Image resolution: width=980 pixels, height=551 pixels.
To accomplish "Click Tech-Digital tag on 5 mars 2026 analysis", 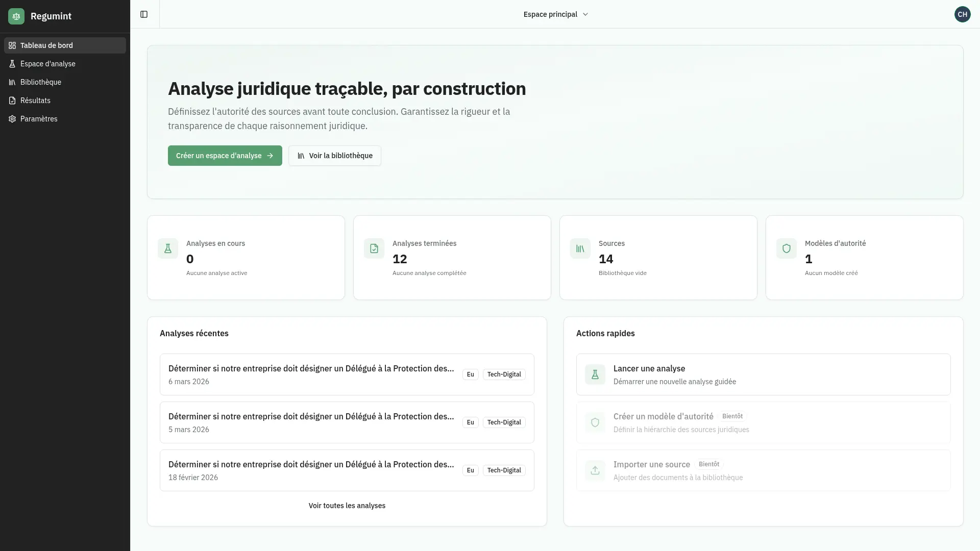I will coord(504,422).
